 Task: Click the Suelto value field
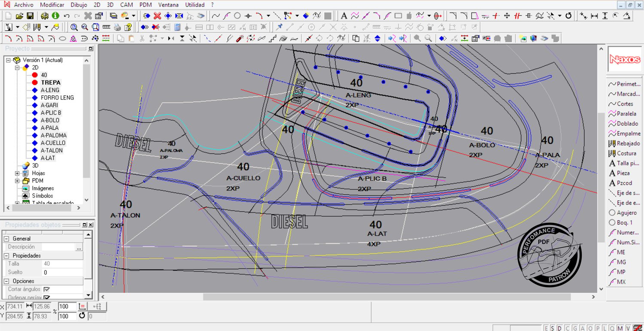coord(63,272)
